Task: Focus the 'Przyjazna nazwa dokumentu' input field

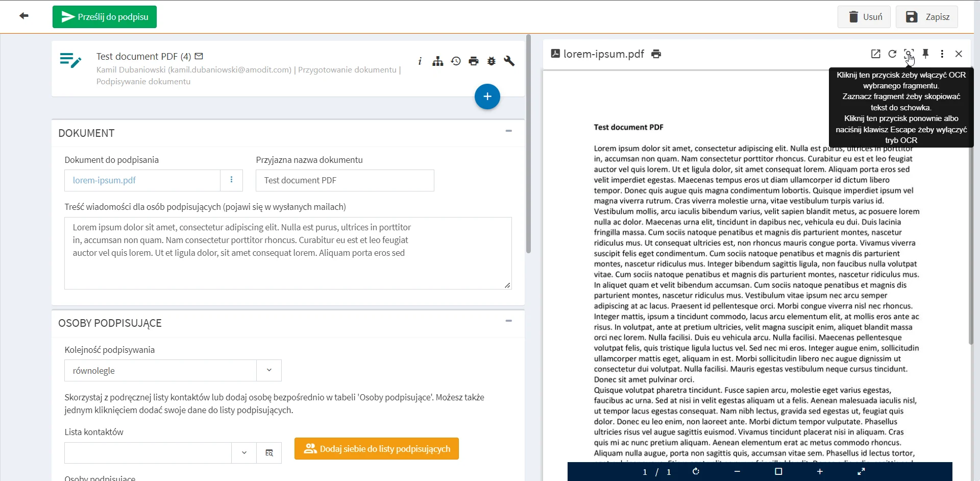Action: click(x=345, y=180)
